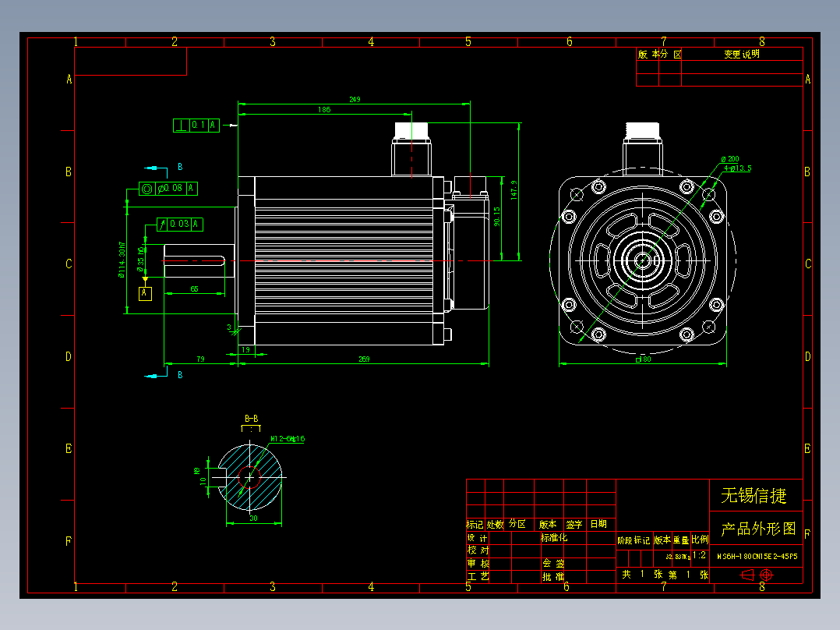The width and height of the screenshot is (840, 630).
Task: Click the 1:2 scale value
Action: pos(699,555)
